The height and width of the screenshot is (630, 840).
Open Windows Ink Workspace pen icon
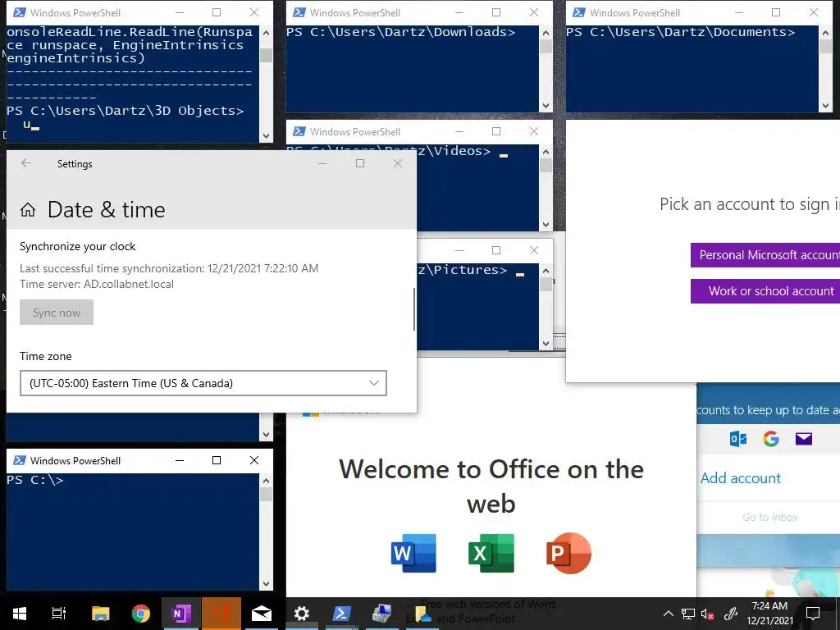731,614
